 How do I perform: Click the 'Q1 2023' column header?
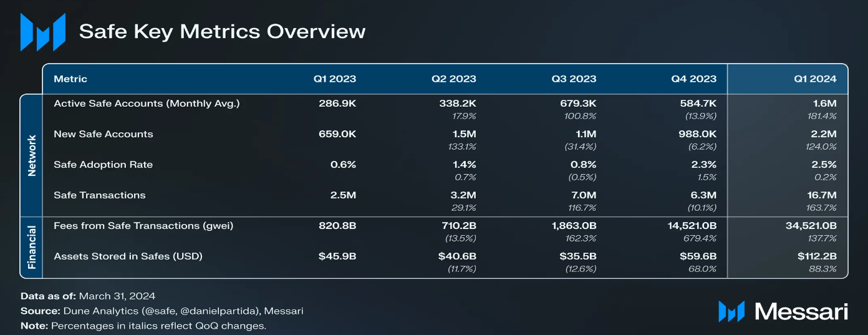tap(335, 79)
